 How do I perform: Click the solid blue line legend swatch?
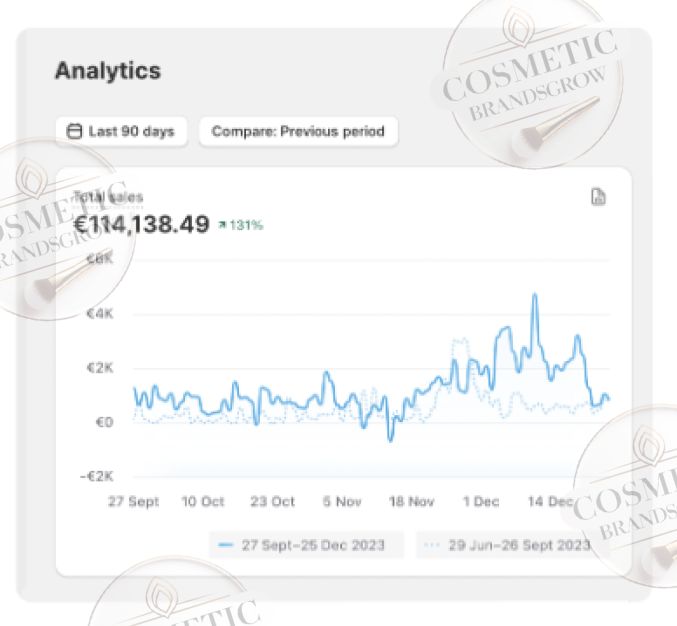[226, 546]
